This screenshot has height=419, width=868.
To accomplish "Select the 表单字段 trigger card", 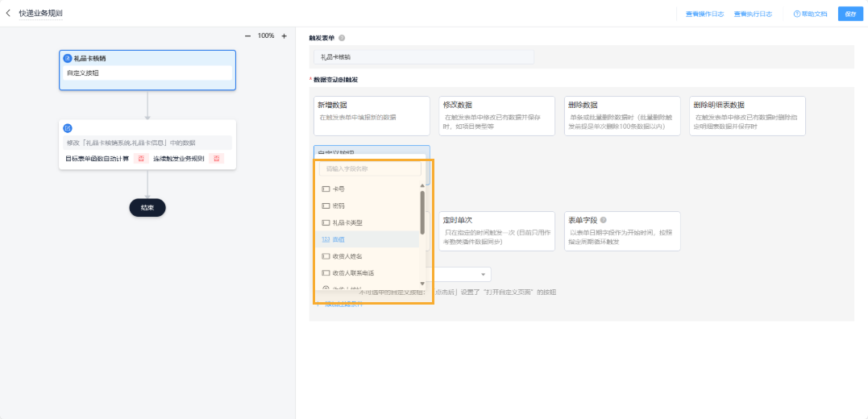I will tap(621, 230).
